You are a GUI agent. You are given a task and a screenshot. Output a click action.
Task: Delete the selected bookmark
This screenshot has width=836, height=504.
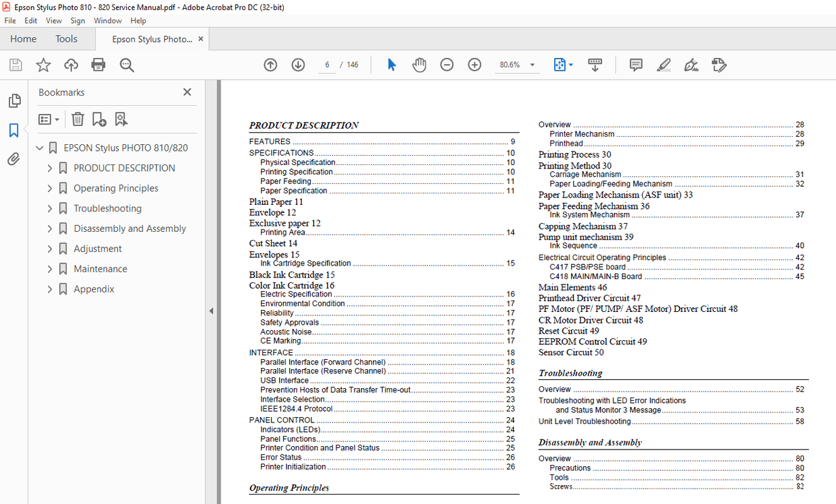pos(78,119)
